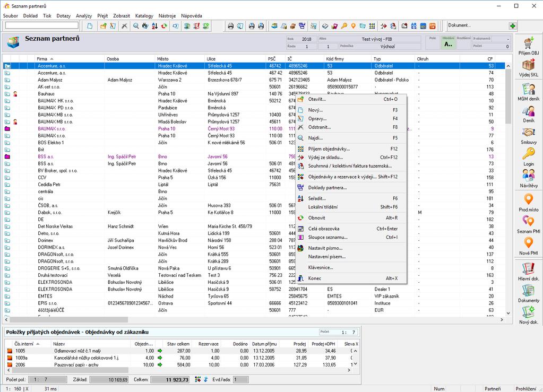This screenshot has height=392, width=543.
Task: Click the binoculars search toolbar icon
Action: [x=145, y=26]
